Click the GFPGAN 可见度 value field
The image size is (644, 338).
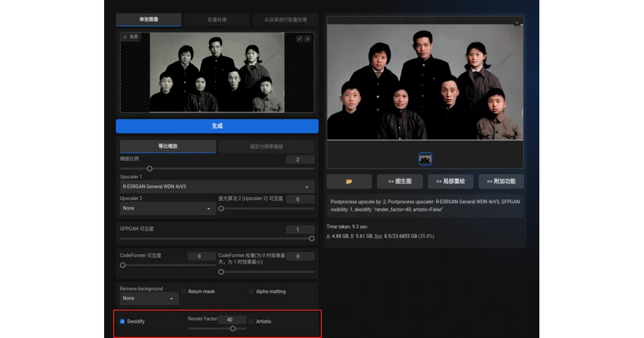[300, 230]
